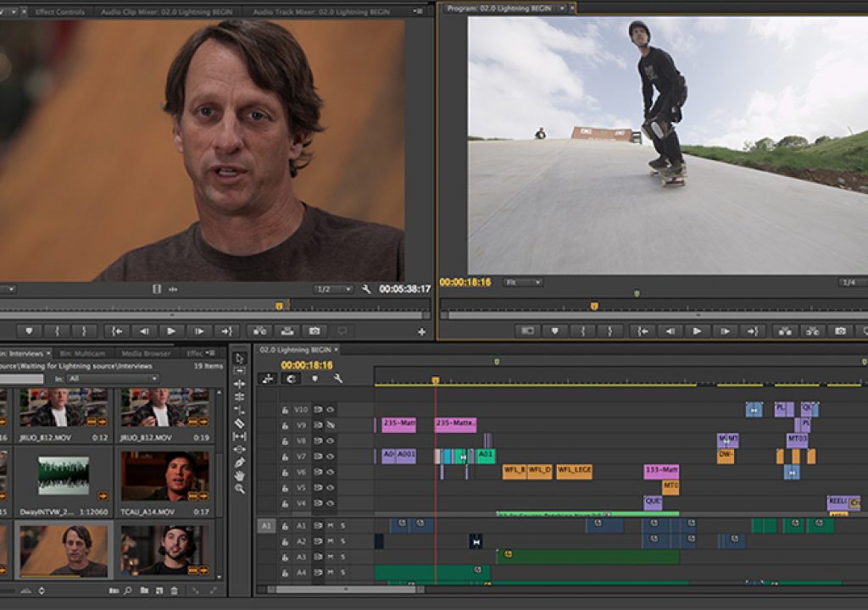Select DwayINTVW waveform clip thumbnail
This screenshot has height=610, width=868.
point(63,475)
